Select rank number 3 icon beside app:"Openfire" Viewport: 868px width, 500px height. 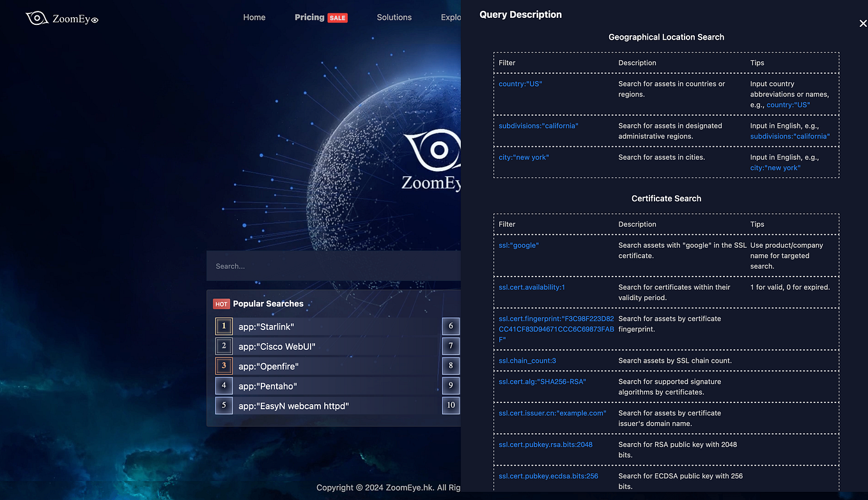(224, 366)
